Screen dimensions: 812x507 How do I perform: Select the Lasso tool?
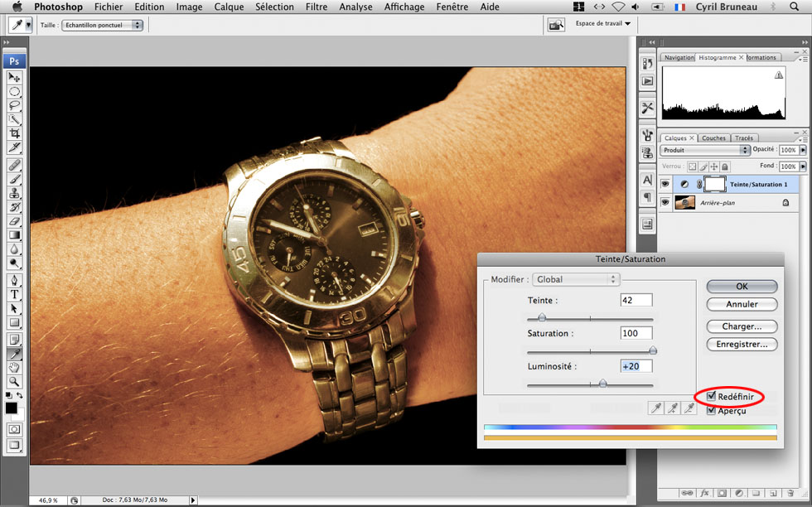pyautogui.click(x=15, y=106)
